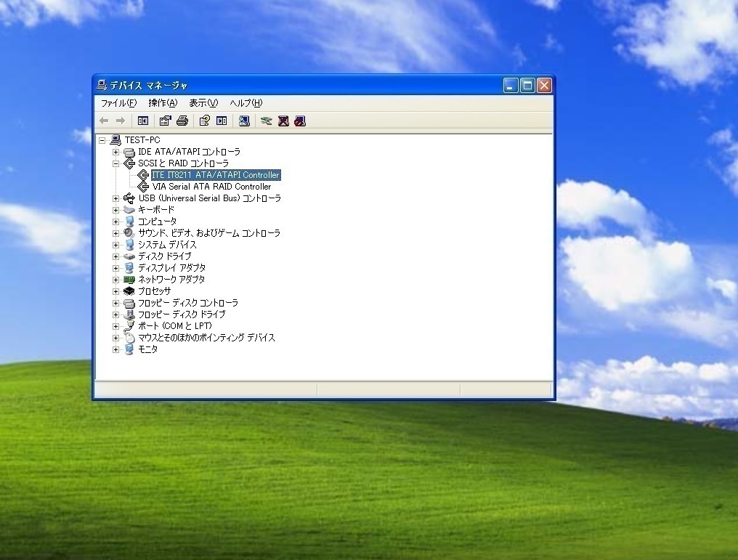The height and width of the screenshot is (560, 738).
Task: Toggle the action pane toolbar icon
Action: pos(222,121)
